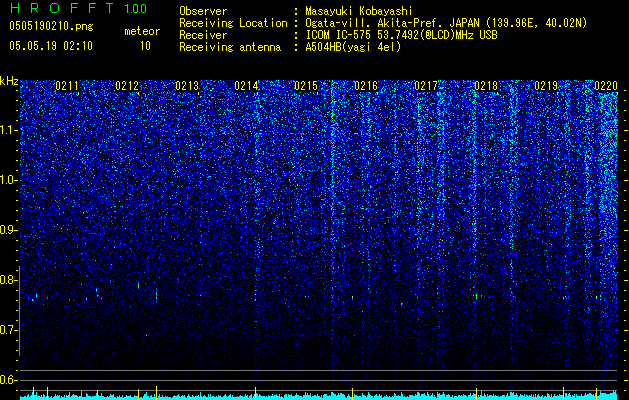Click the 0212 time marker
629x400 pixels.
(127, 86)
